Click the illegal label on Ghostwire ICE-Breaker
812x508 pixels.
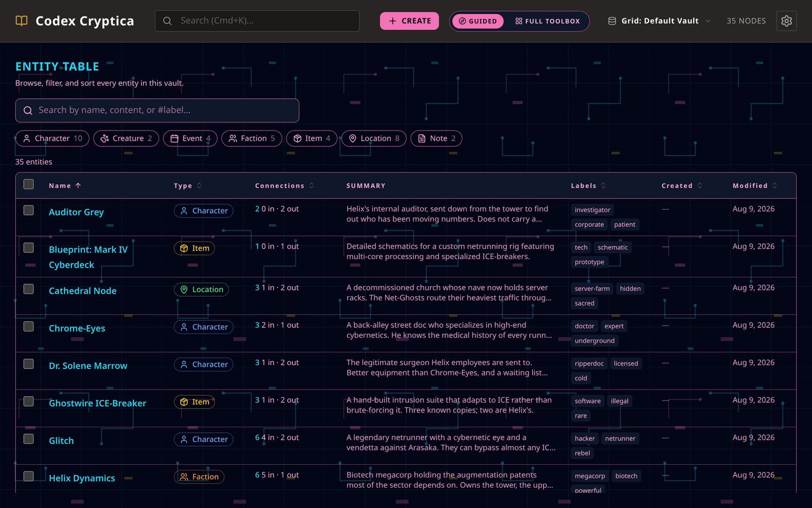pos(620,401)
